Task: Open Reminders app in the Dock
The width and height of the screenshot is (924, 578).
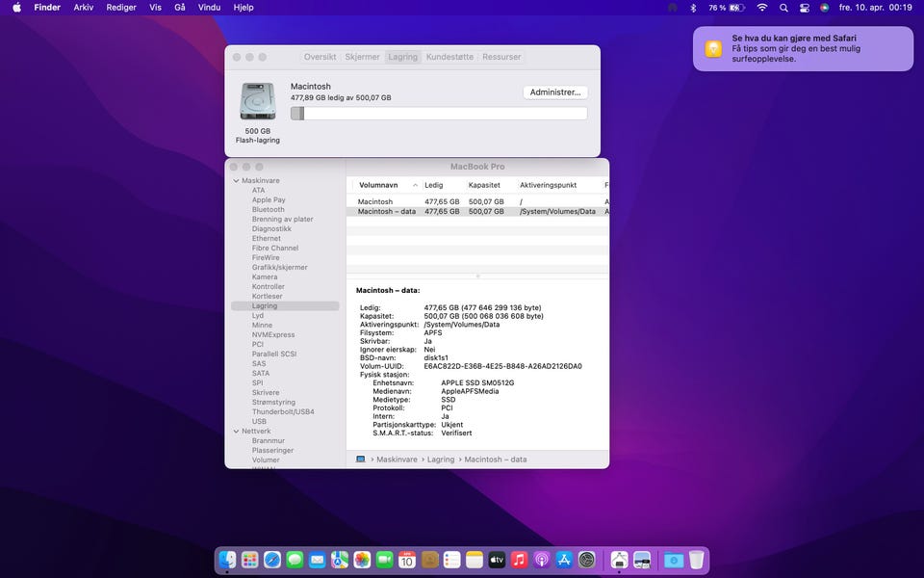Action: tap(452, 559)
